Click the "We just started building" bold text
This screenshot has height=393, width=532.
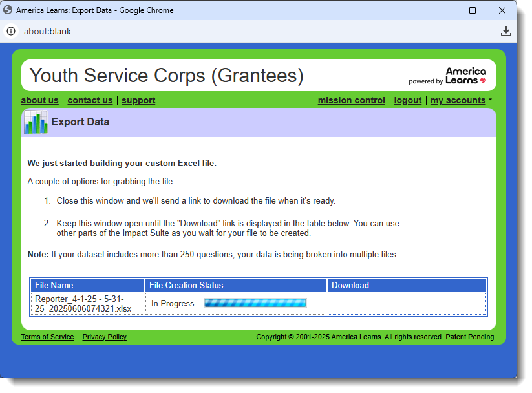[x=122, y=164]
